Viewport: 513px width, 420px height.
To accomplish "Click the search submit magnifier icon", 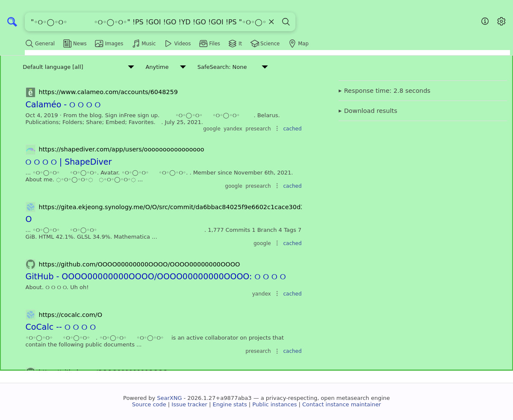I will (x=286, y=22).
